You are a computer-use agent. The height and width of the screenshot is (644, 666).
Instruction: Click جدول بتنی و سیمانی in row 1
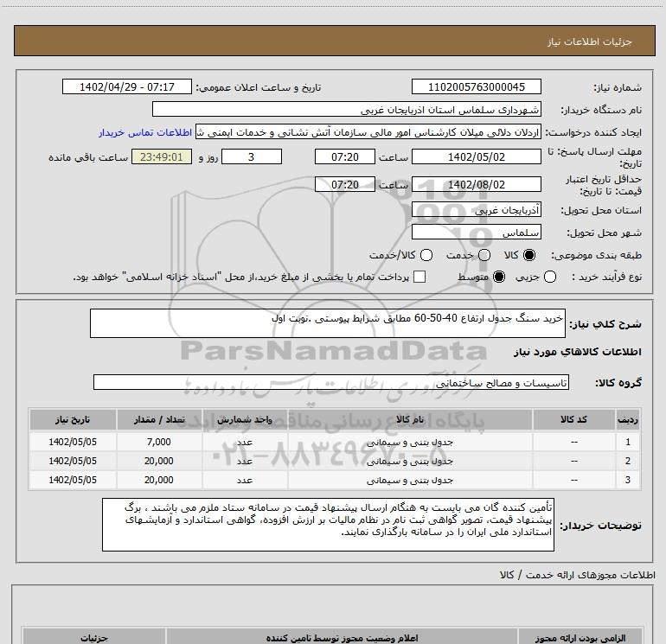[x=410, y=442]
